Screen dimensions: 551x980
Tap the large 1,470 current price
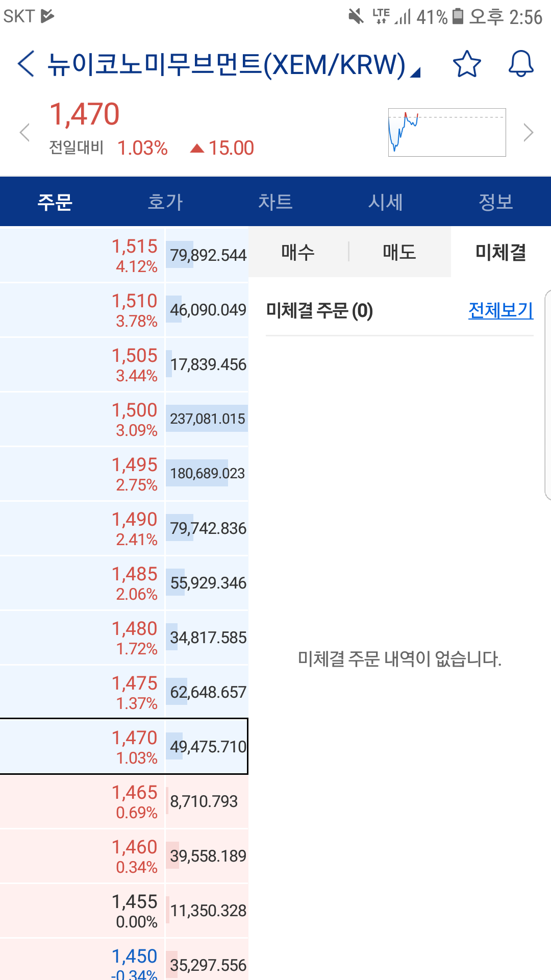pyautogui.click(x=85, y=114)
